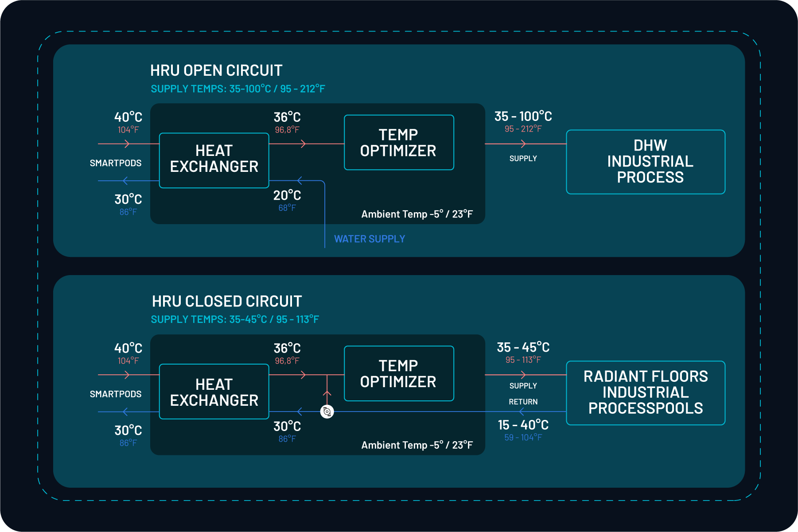This screenshot has width=798, height=532.
Task: Click the '36°C' value in open circuit
Action: [x=287, y=117]
